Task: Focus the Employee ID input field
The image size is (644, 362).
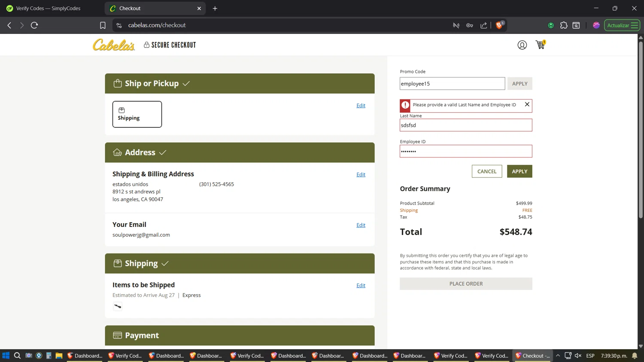Action: tap(466, 151)
